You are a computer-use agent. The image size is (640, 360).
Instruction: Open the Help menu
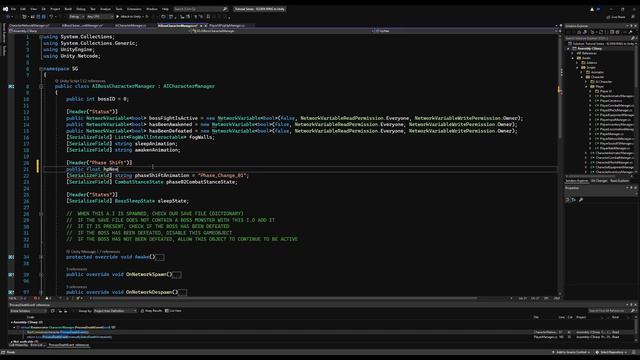tap(165, 9)
